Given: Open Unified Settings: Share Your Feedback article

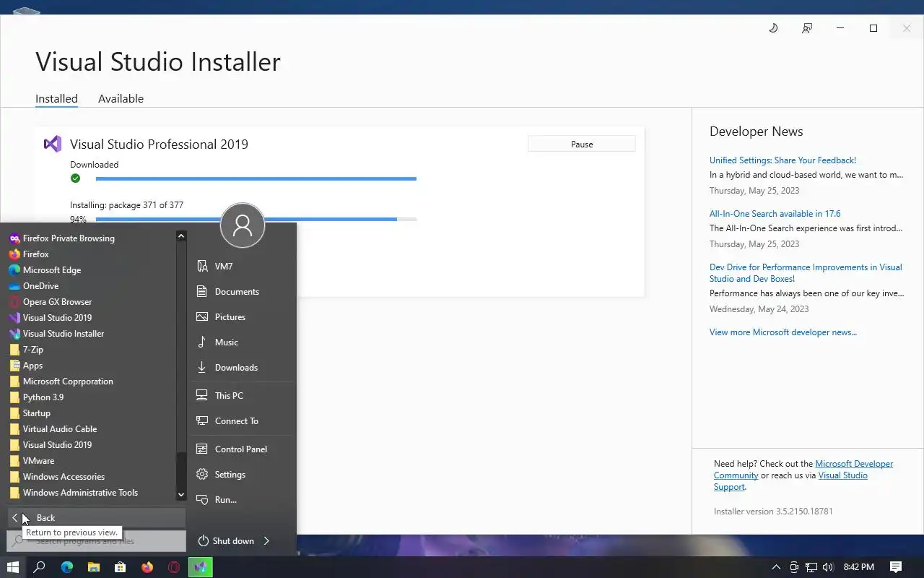Looking at the screenshot, I should [x=783, y=160].
